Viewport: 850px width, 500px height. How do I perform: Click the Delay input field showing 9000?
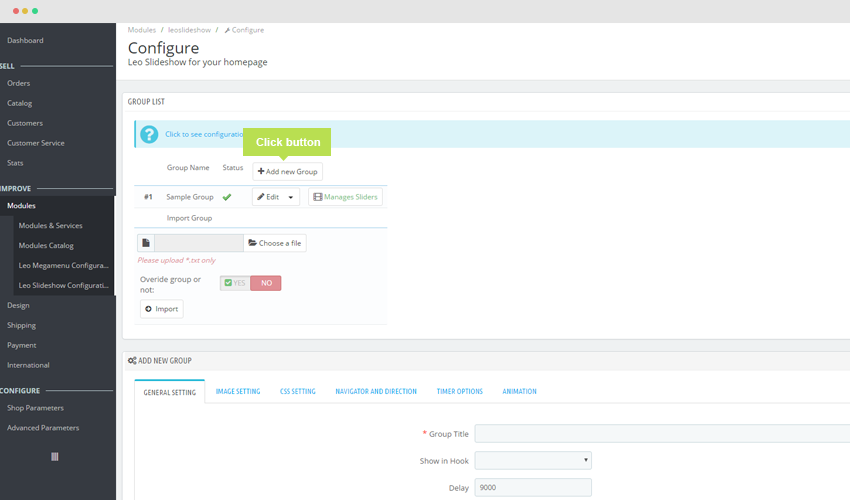click(533, 488)
